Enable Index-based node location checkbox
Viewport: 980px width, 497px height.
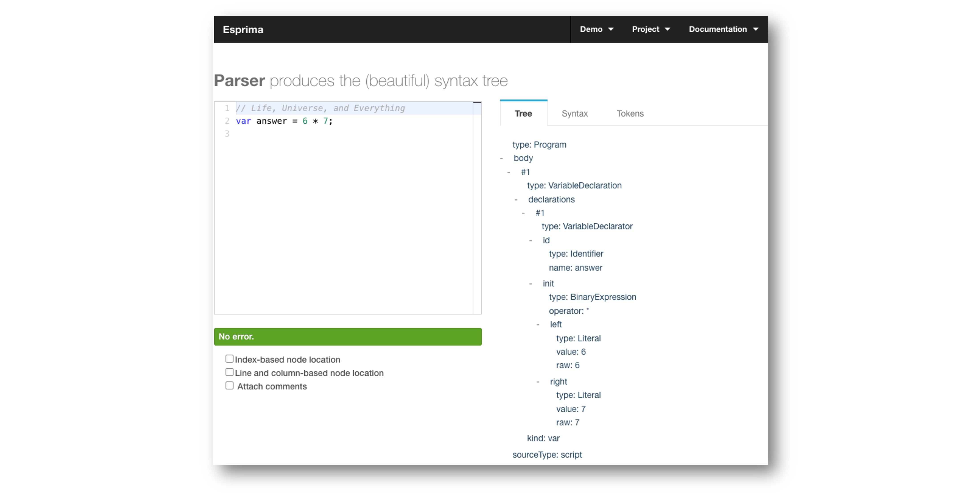click(229, 359)
